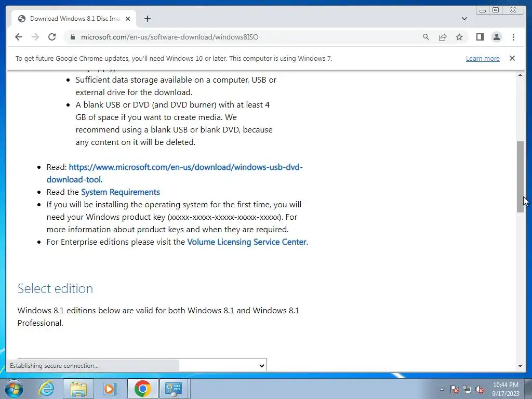This screenshot has height=399, width=532.
Task: Click the site lock icon in address bar
Action: pos(73,37)
